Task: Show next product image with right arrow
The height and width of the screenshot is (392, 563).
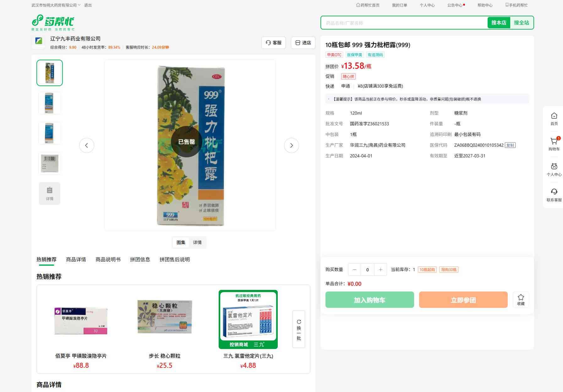Action: tap(291, 145)
